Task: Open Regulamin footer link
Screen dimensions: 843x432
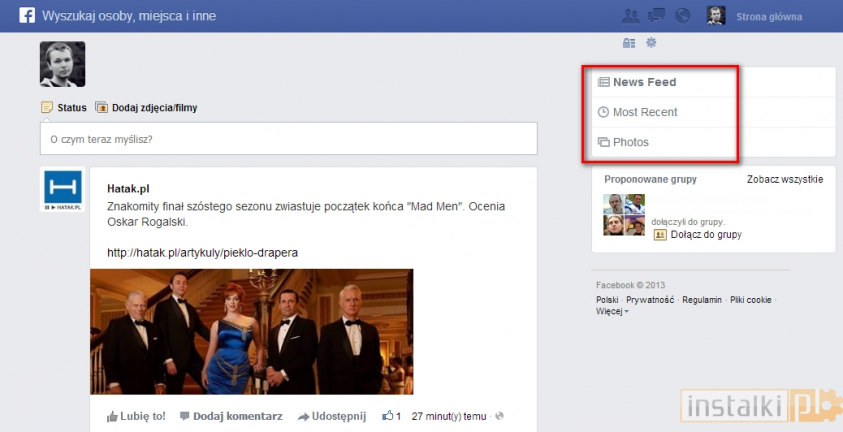Action: pyautogui.click(x=702, y=300)
